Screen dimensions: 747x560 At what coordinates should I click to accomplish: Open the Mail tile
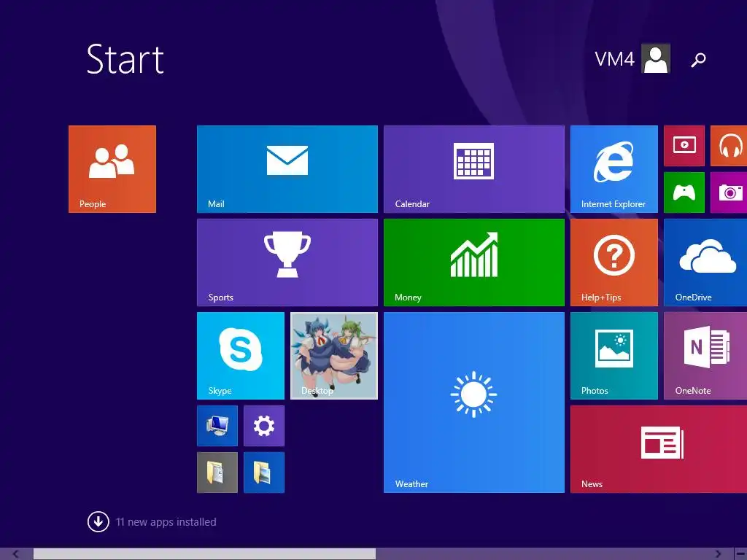[287, 169]
